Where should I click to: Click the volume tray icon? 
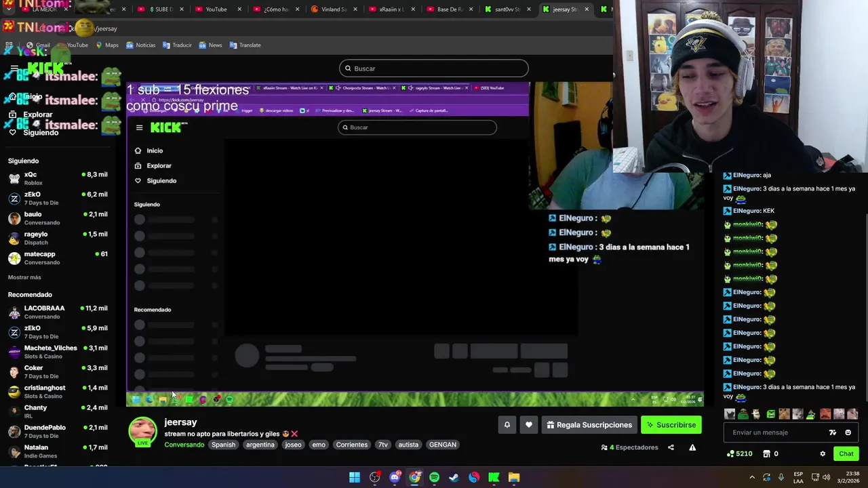tap(827, 477)
